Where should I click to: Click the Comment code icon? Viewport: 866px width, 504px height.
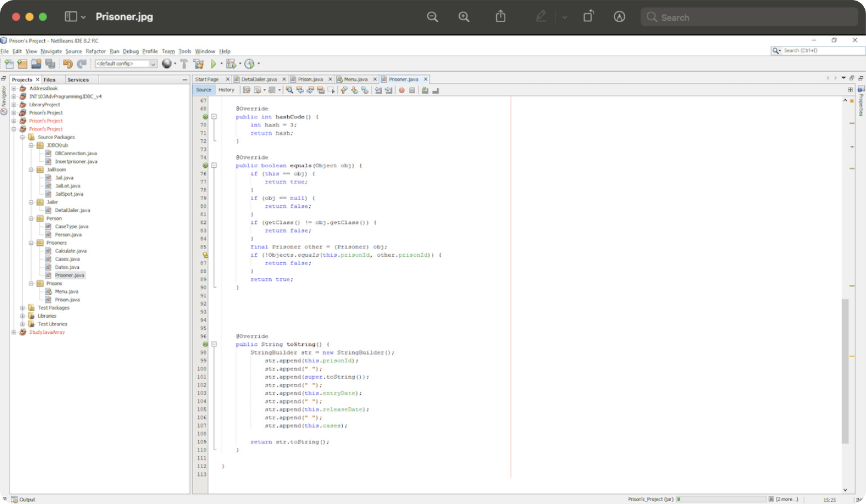pos(425,90)
